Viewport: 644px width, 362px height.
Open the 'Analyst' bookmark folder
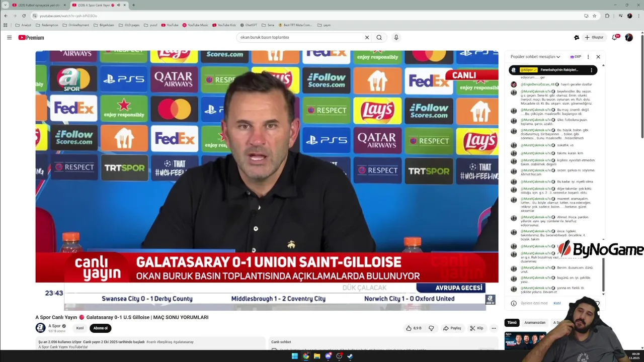23,25
